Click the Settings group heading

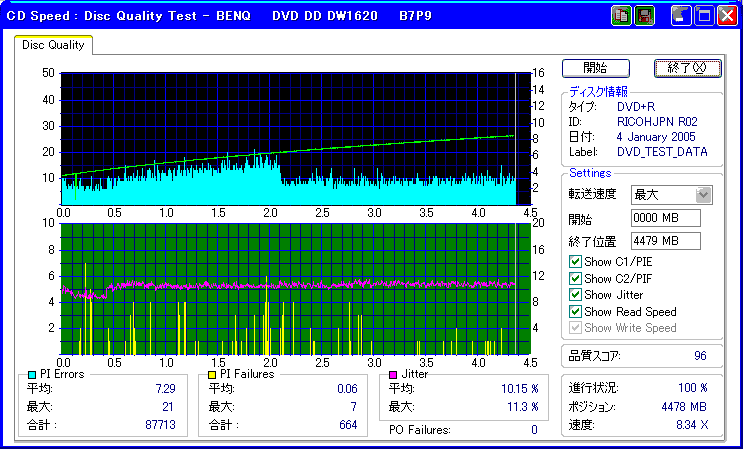[x=590, y=173]
